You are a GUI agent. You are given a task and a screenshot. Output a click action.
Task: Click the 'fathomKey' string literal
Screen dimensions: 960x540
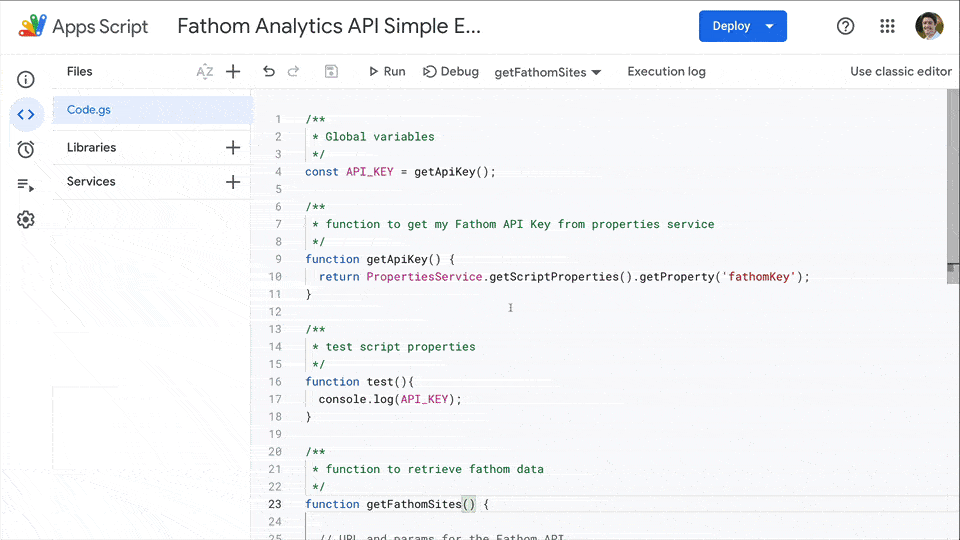(x=759, y=277)
